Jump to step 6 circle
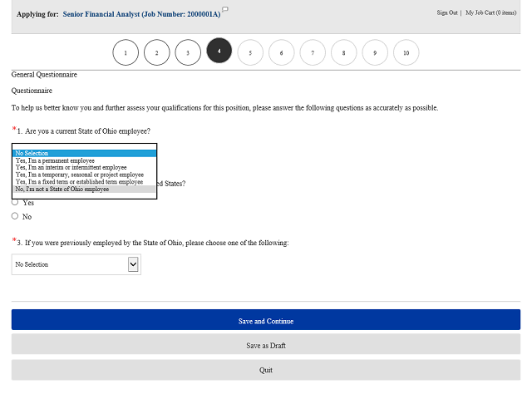The image size is (532, 399). tap(282, 52)
